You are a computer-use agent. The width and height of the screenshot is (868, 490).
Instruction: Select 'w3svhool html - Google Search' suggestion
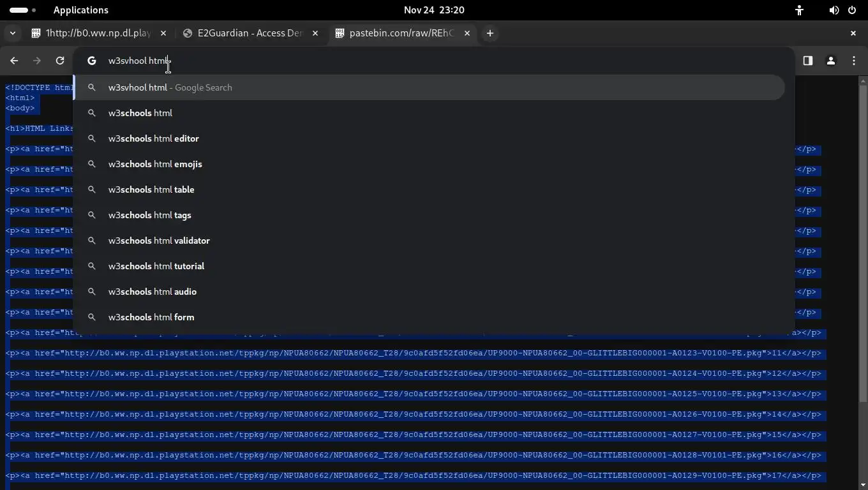[429, 87]
